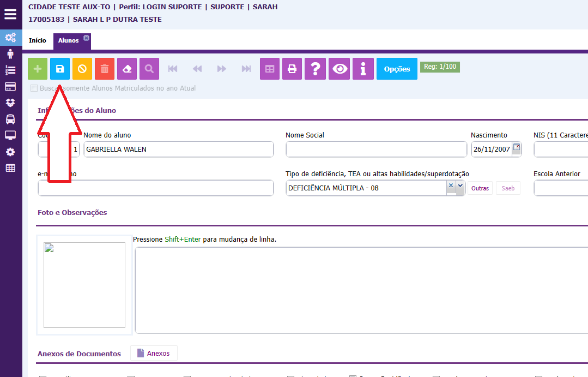This screenshot has width=588, height=377.
Task: Print the record using printer icon
Action: (292, 69)
